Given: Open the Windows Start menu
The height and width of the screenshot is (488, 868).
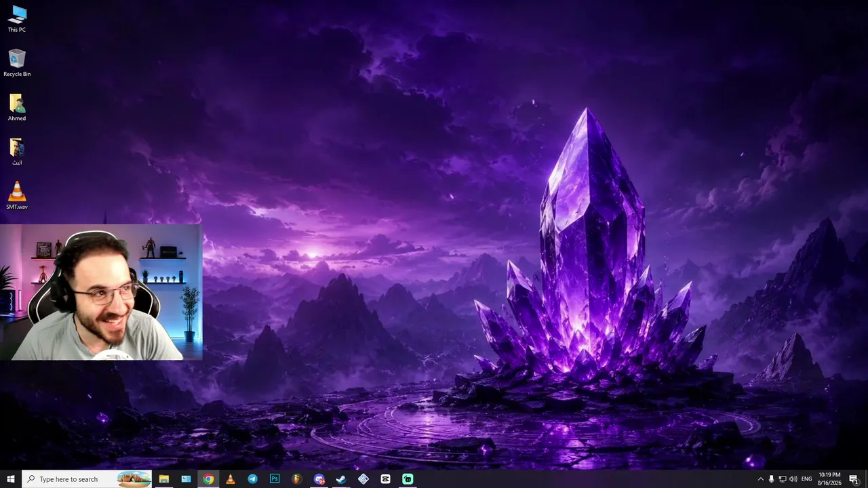Looking at the screenshot, I should click(x=11, y=479).
